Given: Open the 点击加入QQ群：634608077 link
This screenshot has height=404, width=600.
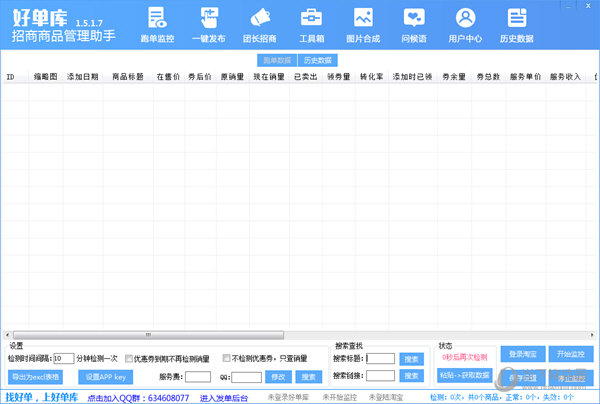Looking at the screenshot, I should pos(139,398).
